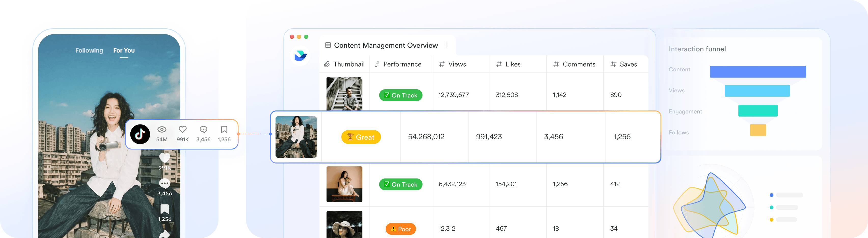Click the blue bird app logo

(300, 55)
